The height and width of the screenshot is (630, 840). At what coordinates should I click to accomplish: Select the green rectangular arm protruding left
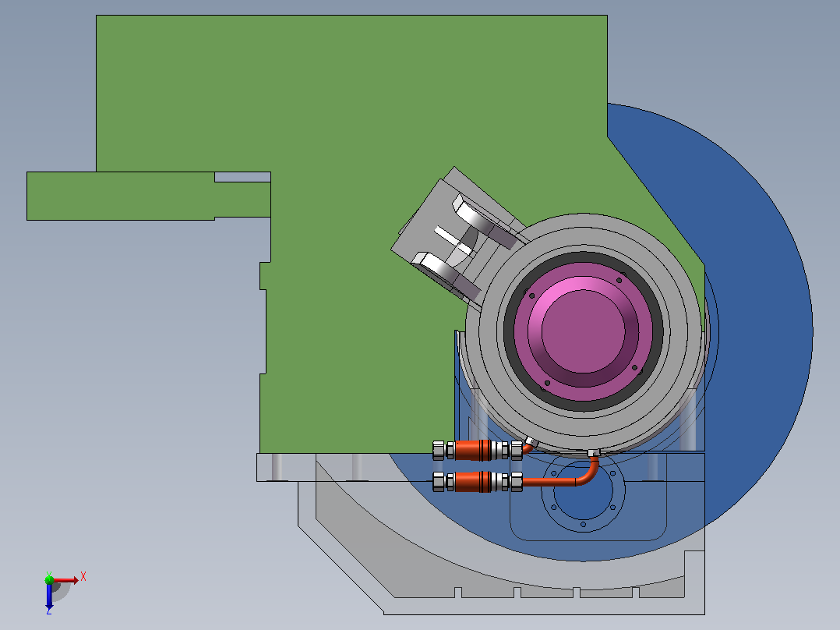coord(148,196)
